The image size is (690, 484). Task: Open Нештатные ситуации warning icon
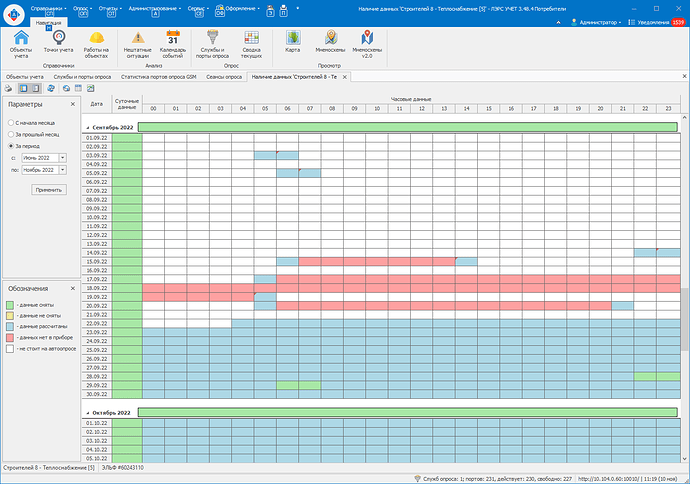[138, 38]
